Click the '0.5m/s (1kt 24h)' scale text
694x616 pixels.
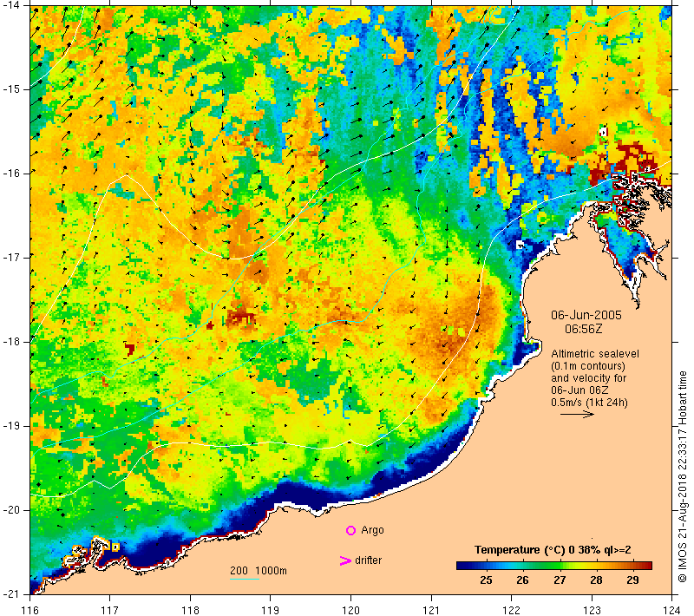click(589, 403)
